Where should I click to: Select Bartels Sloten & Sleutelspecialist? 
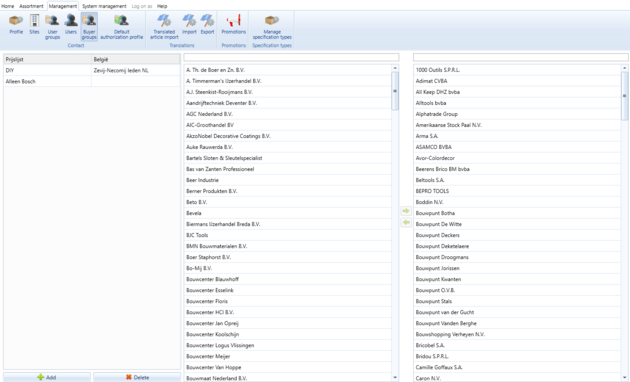click(287, 158)
